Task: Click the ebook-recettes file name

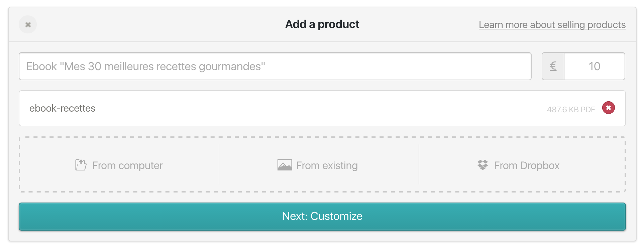Action: [x=63, y=108]
